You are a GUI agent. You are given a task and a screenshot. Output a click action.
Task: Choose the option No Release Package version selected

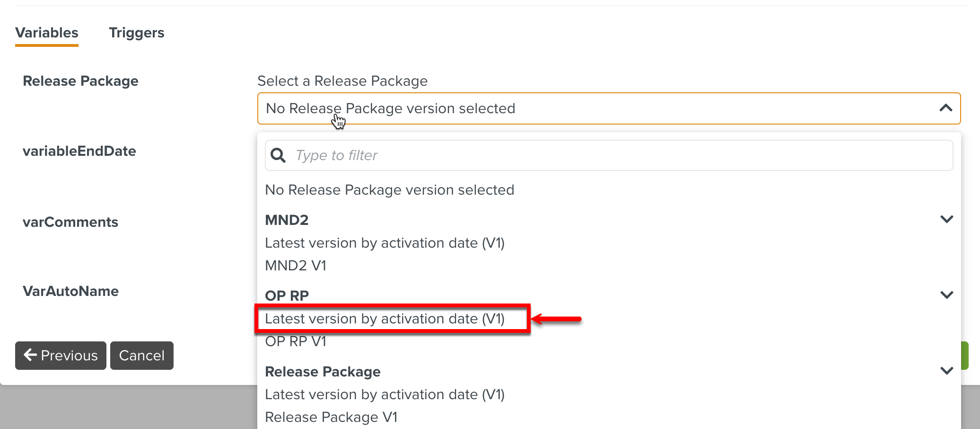(389, 189)
